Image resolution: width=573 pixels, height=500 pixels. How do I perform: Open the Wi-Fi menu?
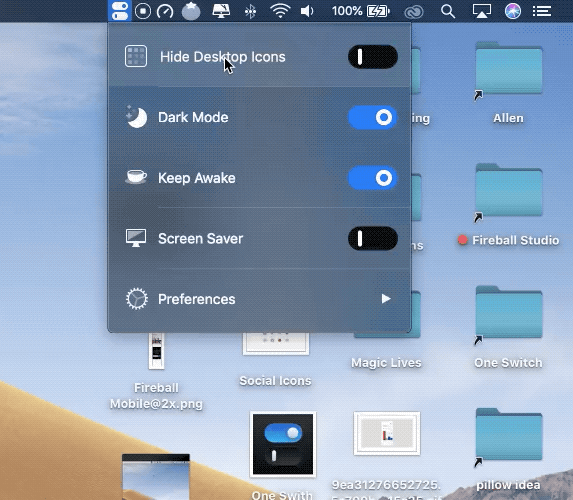(x=280, y=11)
